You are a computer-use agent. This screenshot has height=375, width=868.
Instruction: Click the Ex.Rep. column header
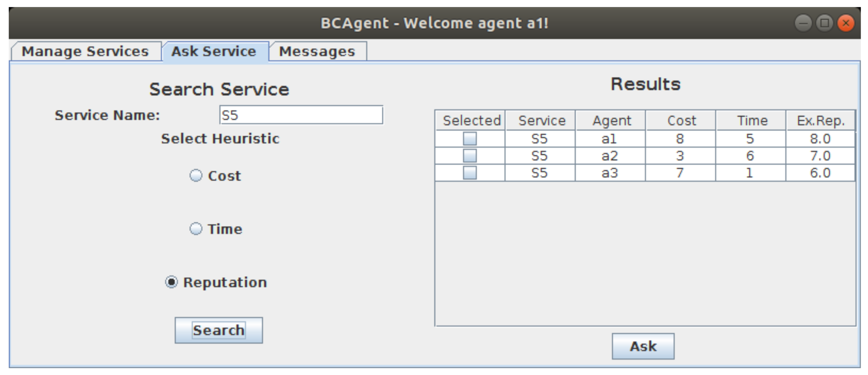(x=820, y=121)
